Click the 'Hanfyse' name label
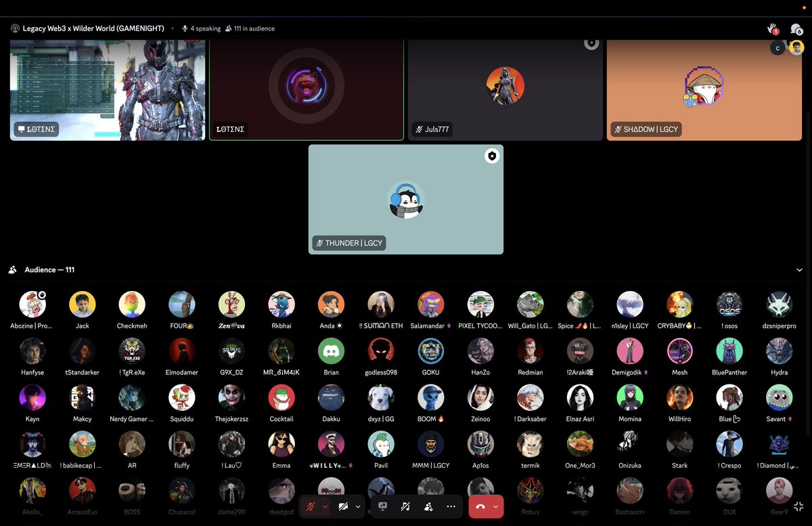Viewport: 812px width, 526px height. [32, 372]
